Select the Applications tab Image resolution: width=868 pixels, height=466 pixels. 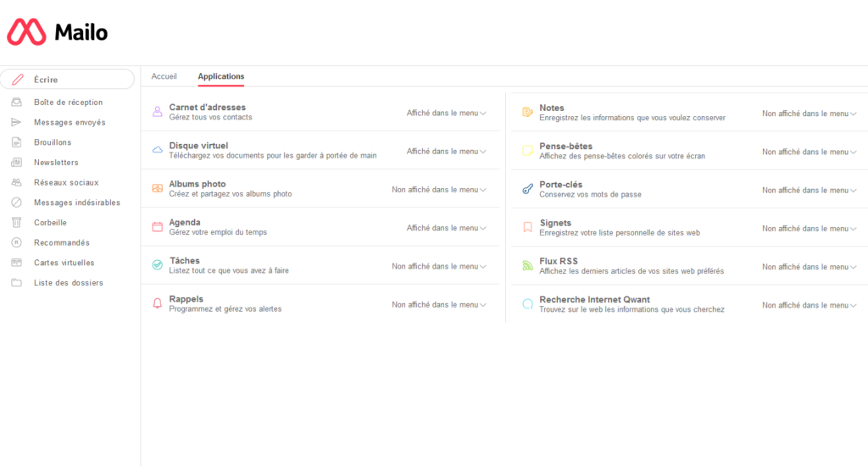pyautogui.click(x=221, y=76)
